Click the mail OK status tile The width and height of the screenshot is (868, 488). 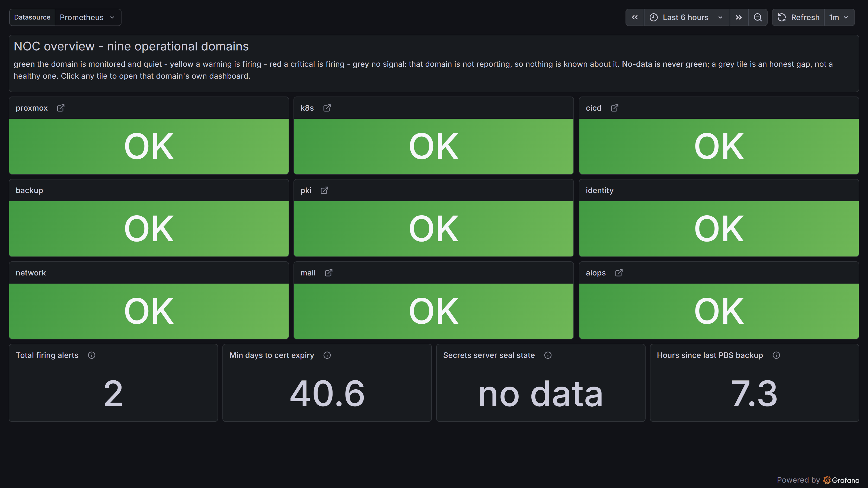pos(434,311)
